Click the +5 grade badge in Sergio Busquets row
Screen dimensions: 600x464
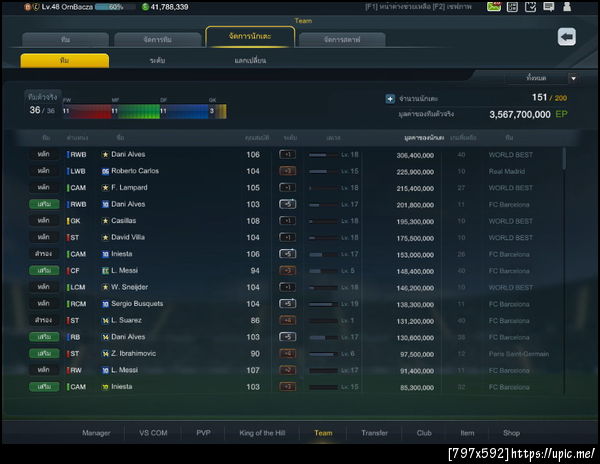(x=287, y=304)
